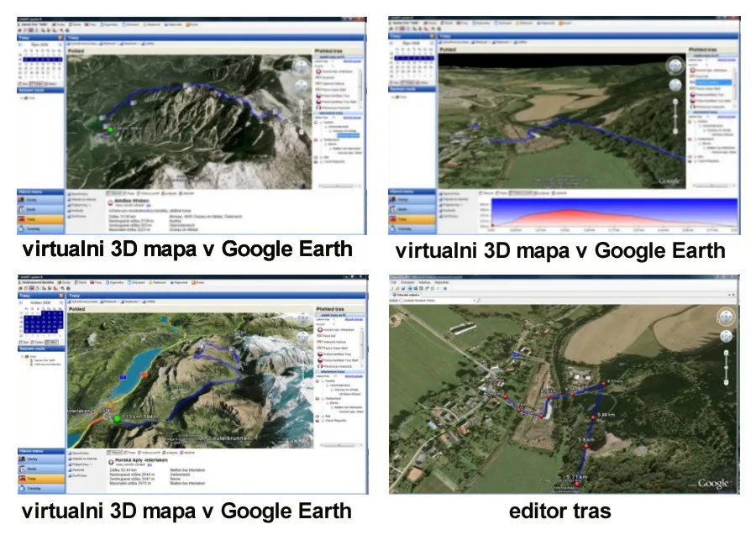Image resolution: width=756 pixels, height=535 pixels.
Task: Click look compass above the elevation profile map
Action: [675, 65]
